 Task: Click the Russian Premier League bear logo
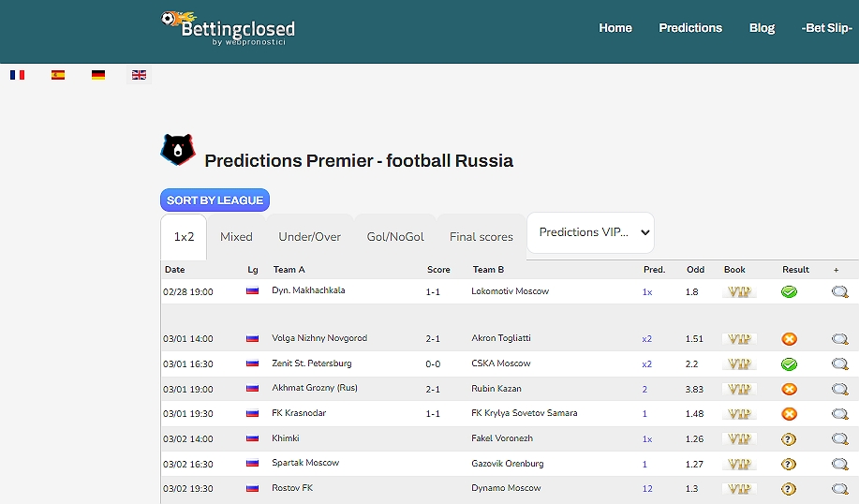(177, 150)
